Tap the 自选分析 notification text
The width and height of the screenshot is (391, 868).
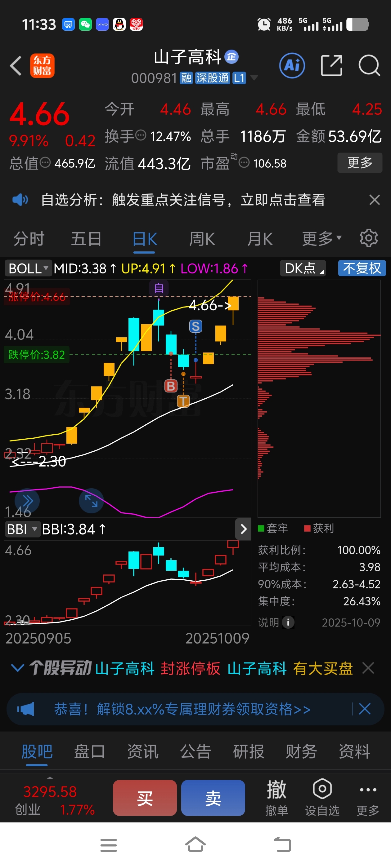[x=183, y=200]
